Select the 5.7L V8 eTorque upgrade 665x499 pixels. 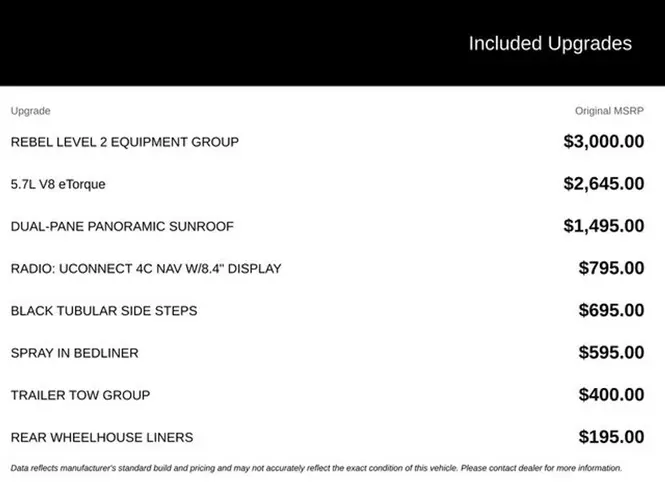(58, 184)
